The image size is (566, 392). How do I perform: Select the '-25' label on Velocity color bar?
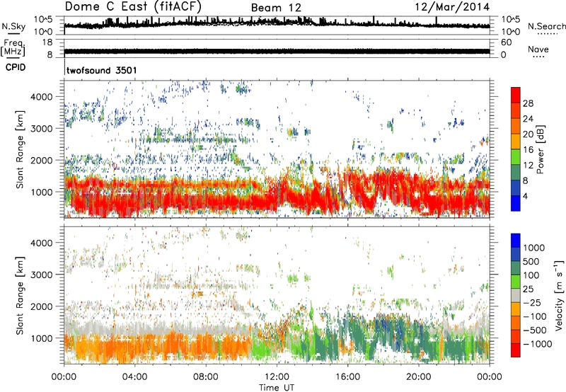click(x=532, y=303)
